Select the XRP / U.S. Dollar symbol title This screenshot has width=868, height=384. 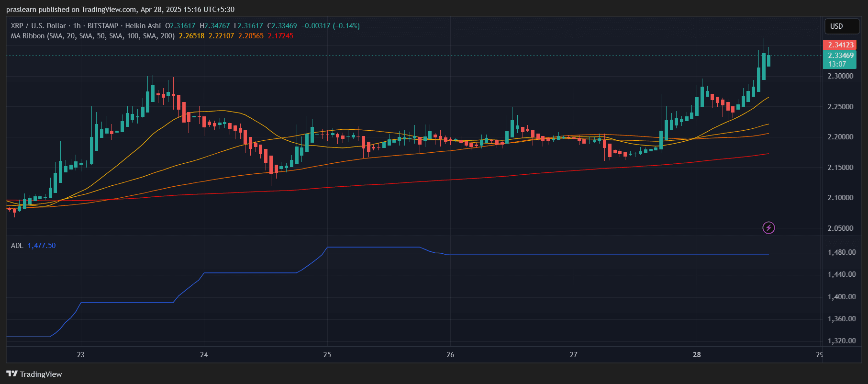click(38, 26)
